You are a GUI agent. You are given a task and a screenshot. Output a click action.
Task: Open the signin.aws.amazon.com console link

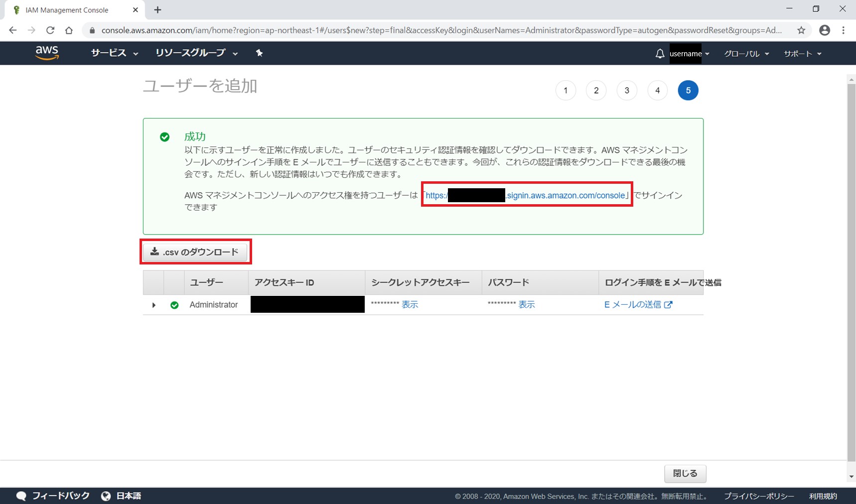tap(526, 195)
